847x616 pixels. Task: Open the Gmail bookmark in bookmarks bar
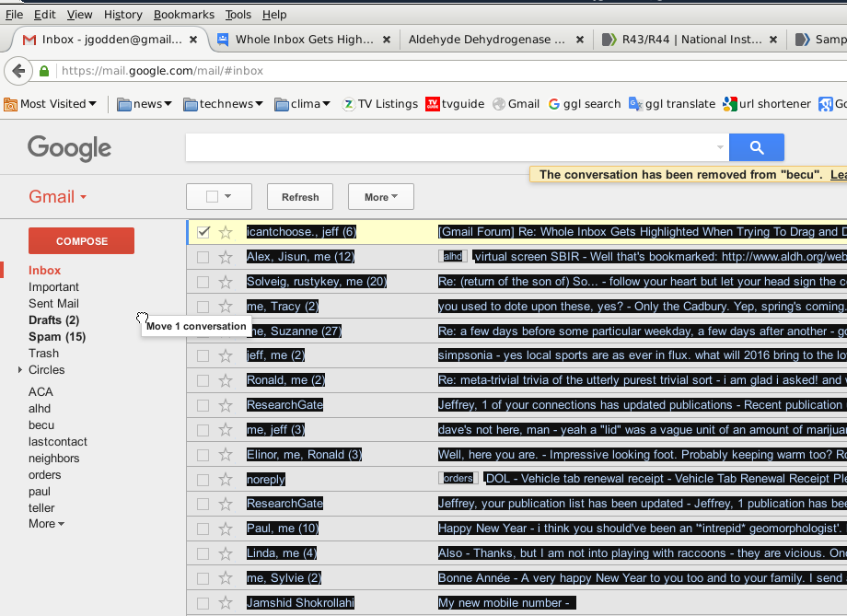pos(516,104)
